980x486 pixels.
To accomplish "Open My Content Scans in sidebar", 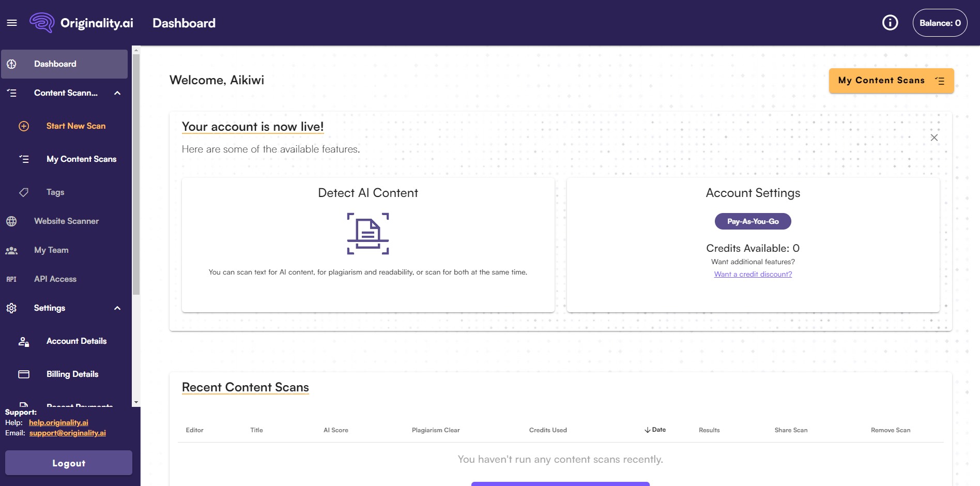I will pyautogui.click(x=81, y=159).
